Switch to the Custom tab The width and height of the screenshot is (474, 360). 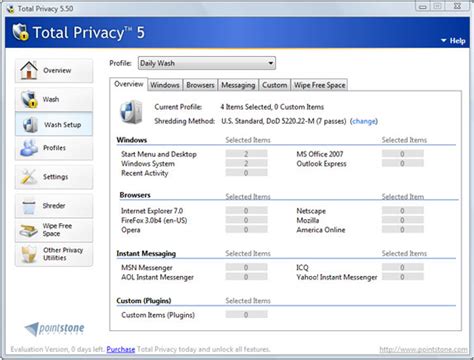[x=274, y=85]
